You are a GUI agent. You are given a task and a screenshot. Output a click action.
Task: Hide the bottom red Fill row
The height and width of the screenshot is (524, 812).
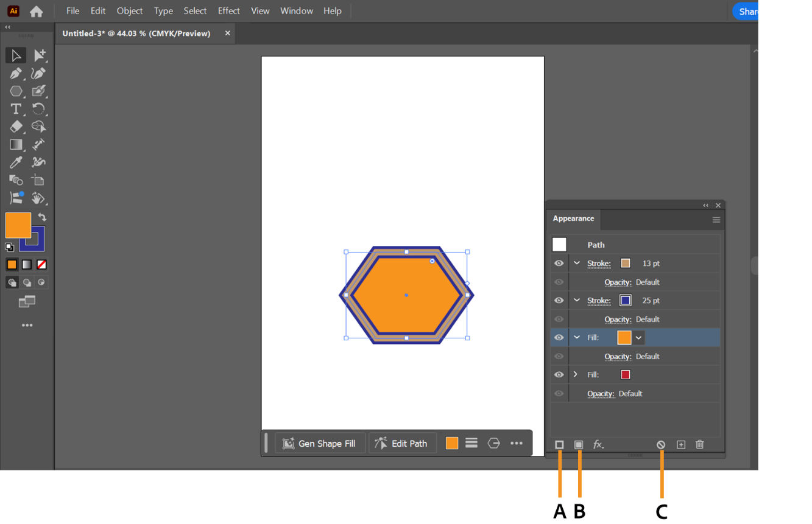[x=559, y=374]
